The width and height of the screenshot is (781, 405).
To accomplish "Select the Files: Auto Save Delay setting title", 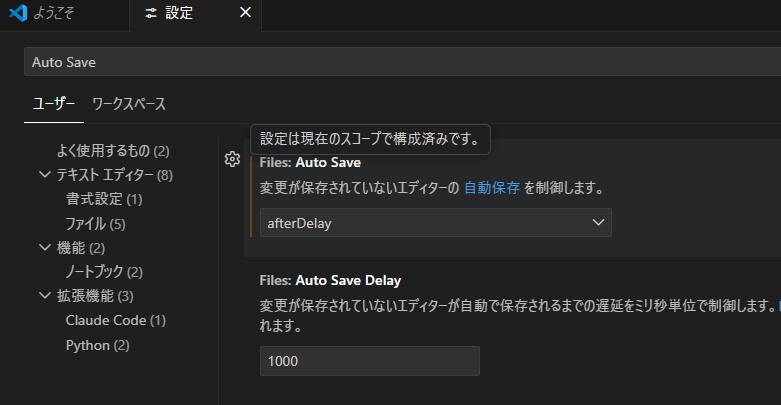I will (x=330, y=279).
